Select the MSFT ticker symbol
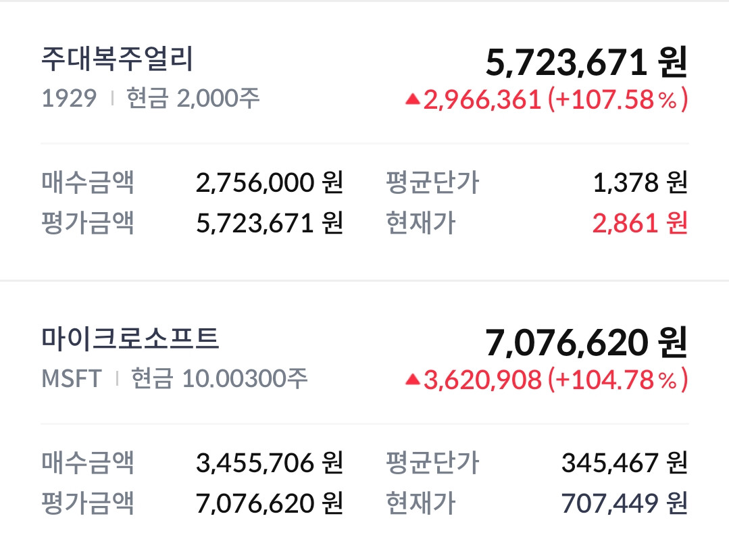This screenshot has width=729, height=560. (x=72, y=379)
